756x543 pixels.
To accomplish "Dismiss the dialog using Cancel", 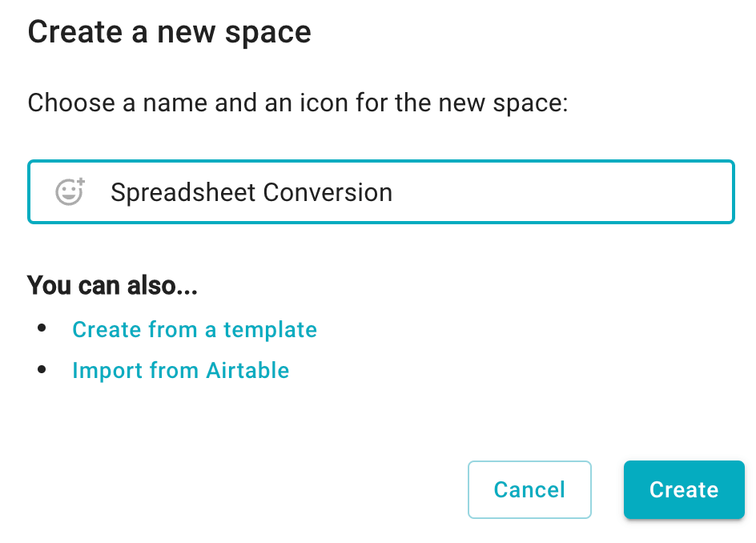I will click(x=529, y=489).
